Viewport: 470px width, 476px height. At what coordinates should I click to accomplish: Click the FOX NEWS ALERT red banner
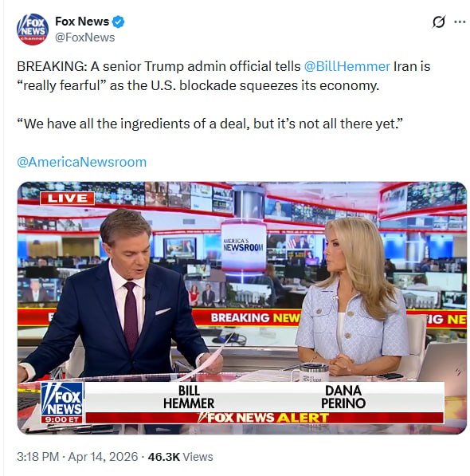click(264, 418)
